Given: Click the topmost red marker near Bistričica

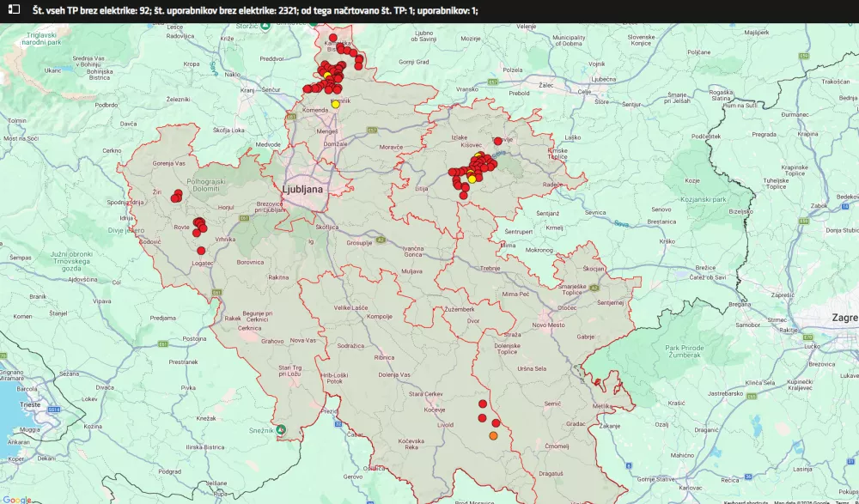Looking at the screenshot, I should [x=332, y=37].
